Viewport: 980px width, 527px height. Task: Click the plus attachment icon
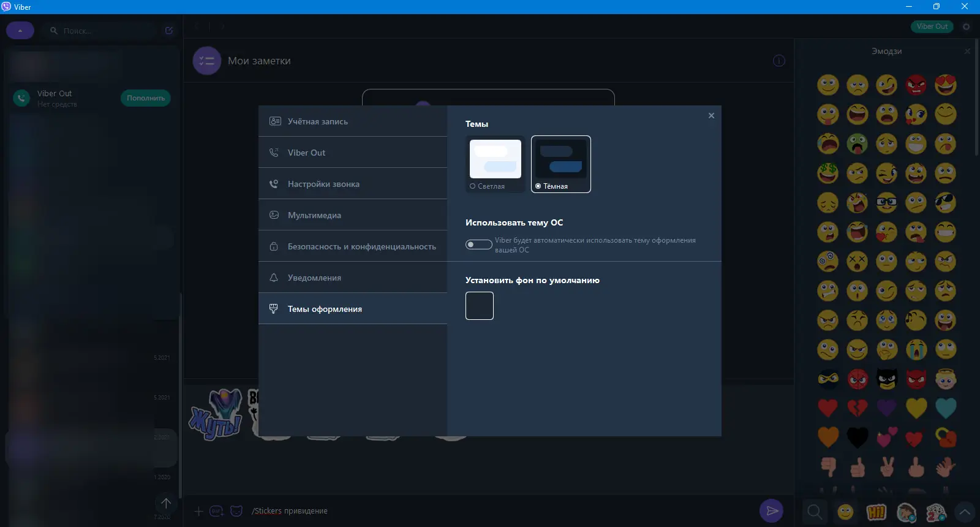(x=198, y=511)
